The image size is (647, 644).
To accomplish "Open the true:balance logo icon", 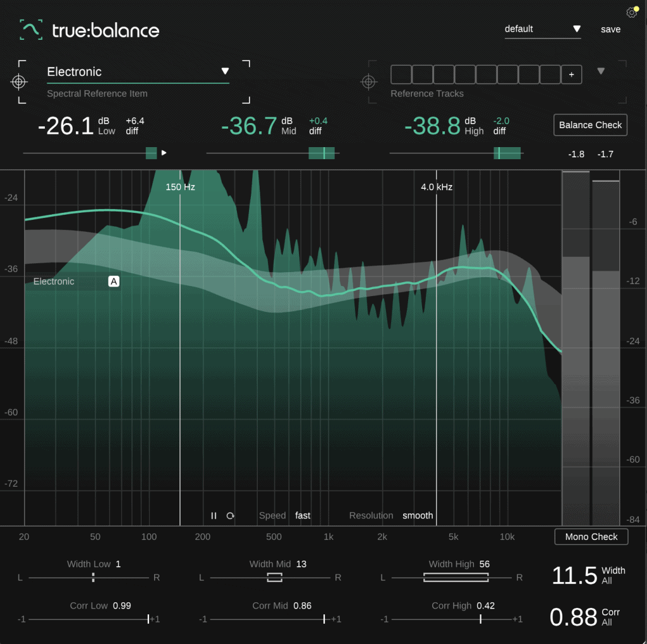I will (x=30, y=29).
